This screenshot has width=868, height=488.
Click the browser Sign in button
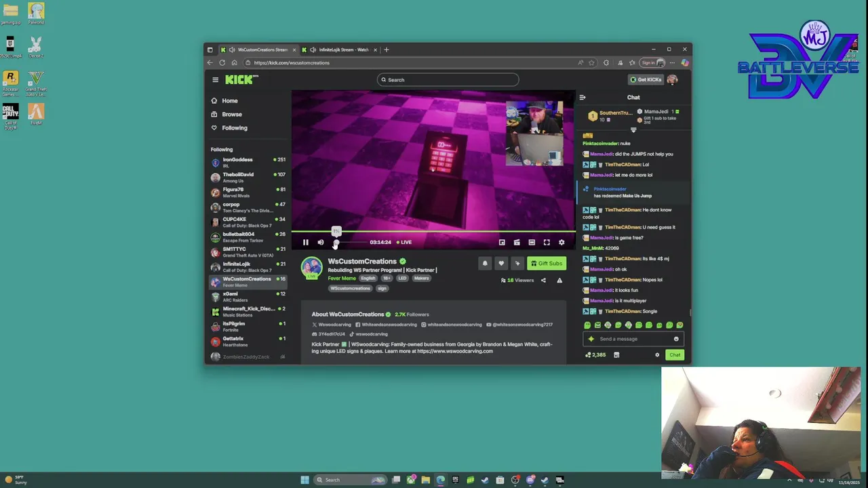coord(652,63)
